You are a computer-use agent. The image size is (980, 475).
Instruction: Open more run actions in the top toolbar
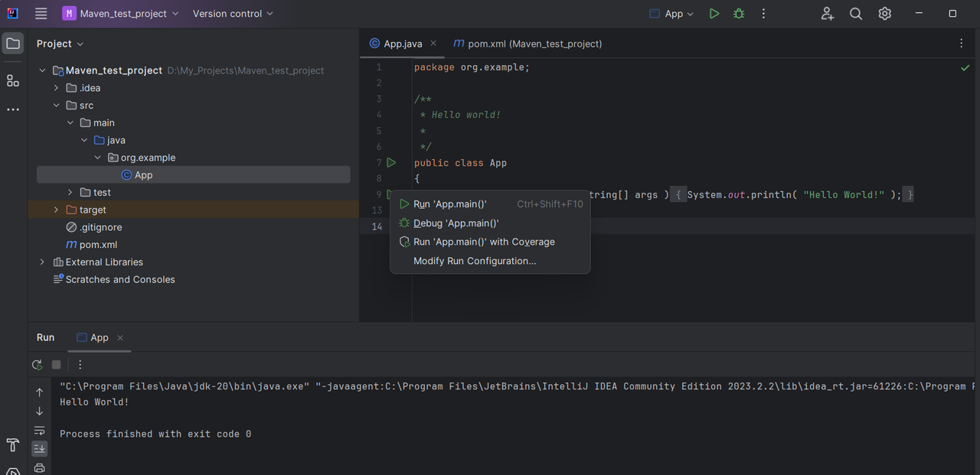pos(763,14)
